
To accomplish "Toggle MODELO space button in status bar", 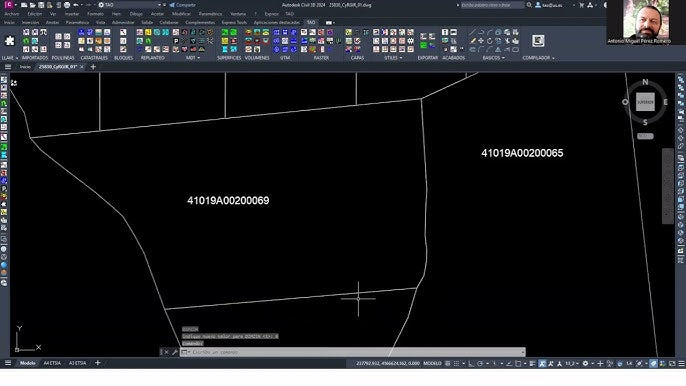I will [x=432, y=363].
